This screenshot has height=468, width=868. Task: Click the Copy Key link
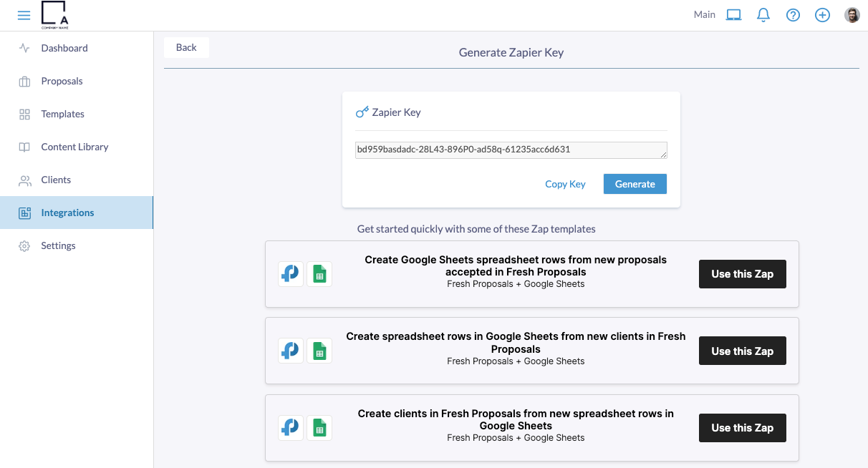[x=565, y=185]
